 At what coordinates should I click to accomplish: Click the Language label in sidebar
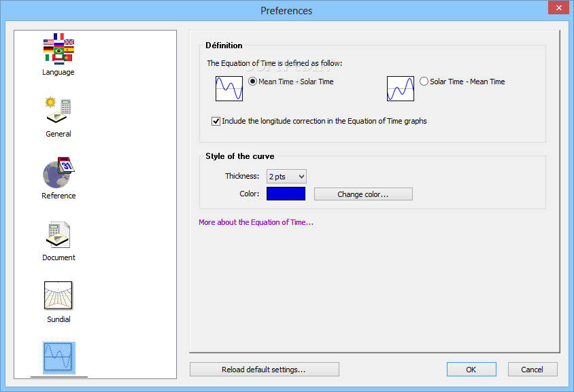click(58, 72)
